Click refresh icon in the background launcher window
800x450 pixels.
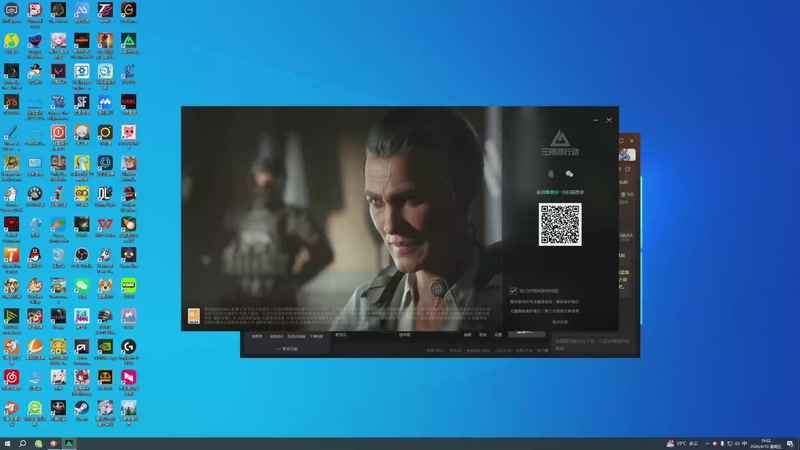[x=628, y=169]
